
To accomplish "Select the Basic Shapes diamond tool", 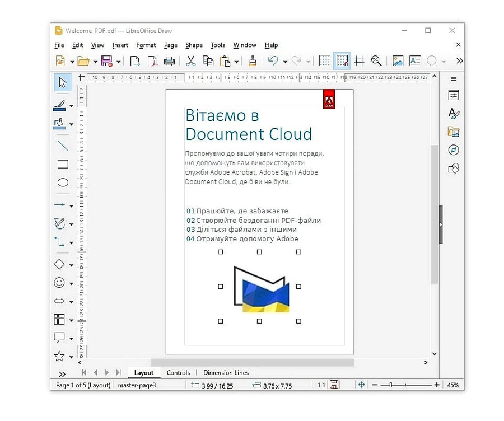I will 59,264.
